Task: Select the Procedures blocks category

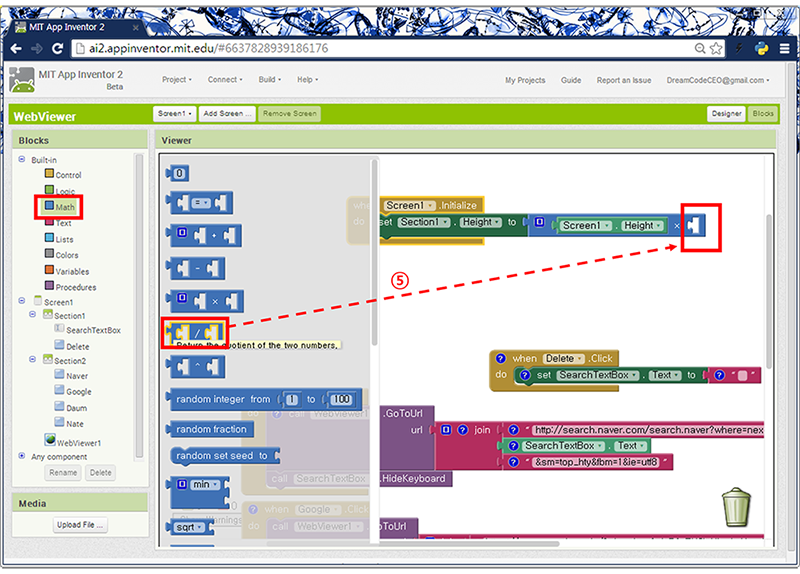Action: [70, 287]
